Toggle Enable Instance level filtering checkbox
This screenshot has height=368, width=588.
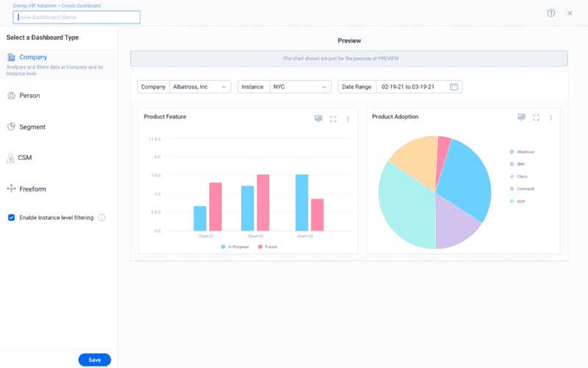coord(11,218)
